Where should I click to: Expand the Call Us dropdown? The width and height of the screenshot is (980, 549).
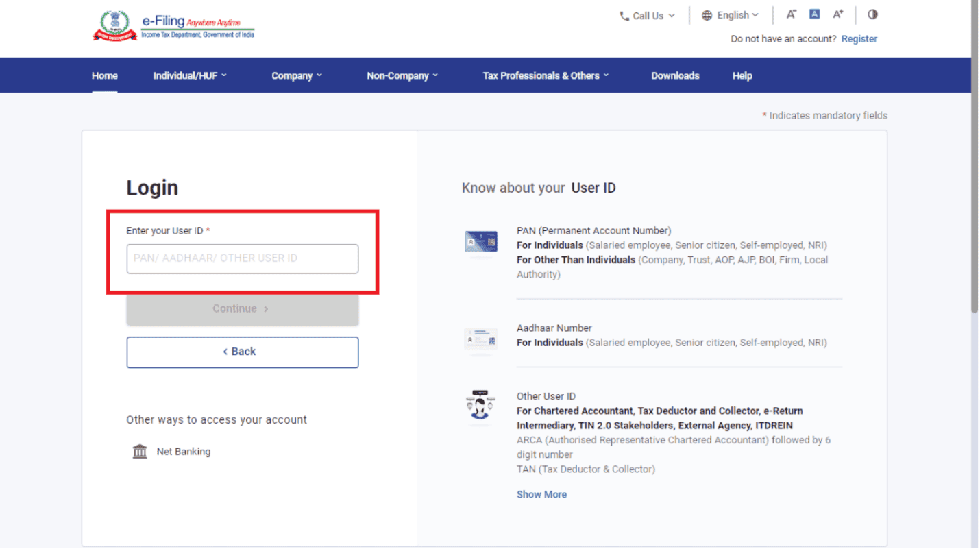click(x=647, y=14)
